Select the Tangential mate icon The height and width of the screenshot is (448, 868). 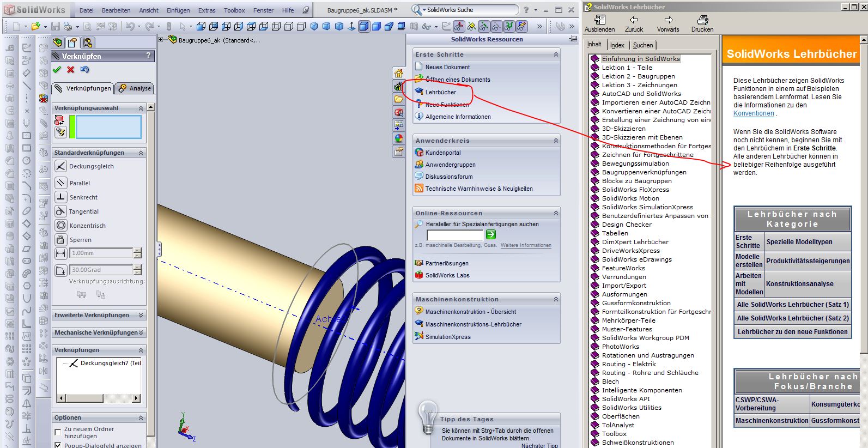(x=61, y=211)
